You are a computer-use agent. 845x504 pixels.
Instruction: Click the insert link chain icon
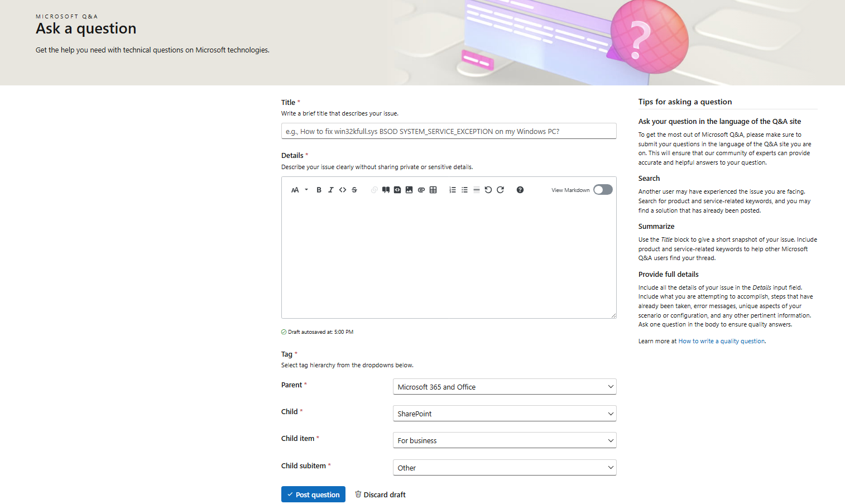click(374, 190)
